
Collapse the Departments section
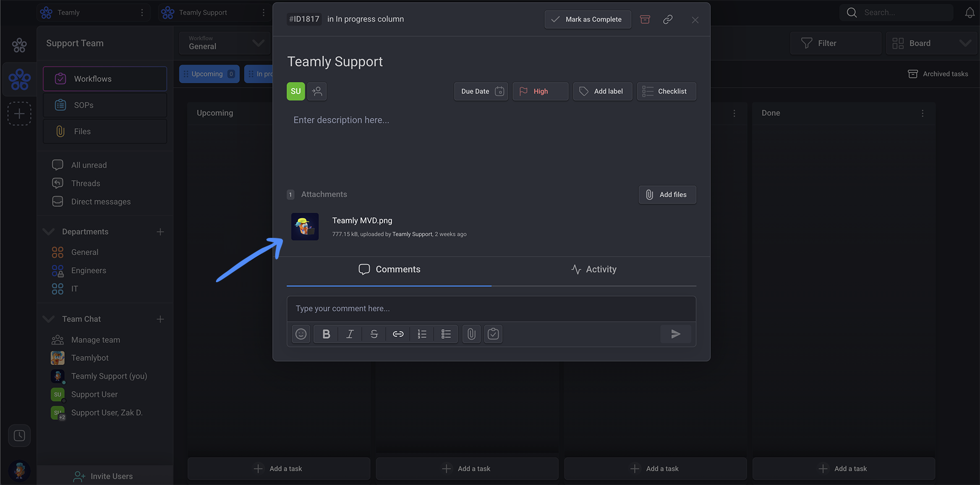pyautogui.click(x=48, y=232)
